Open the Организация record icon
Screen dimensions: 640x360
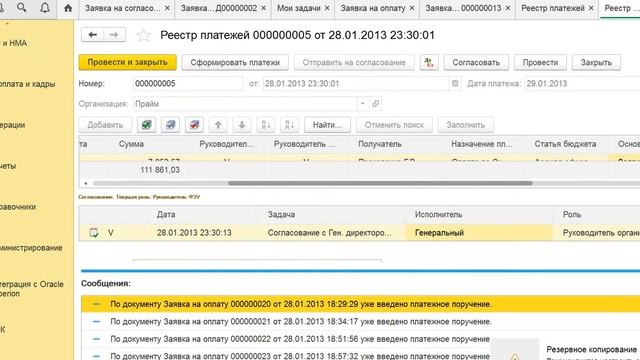pyautogui.click(x=376, y=104)
